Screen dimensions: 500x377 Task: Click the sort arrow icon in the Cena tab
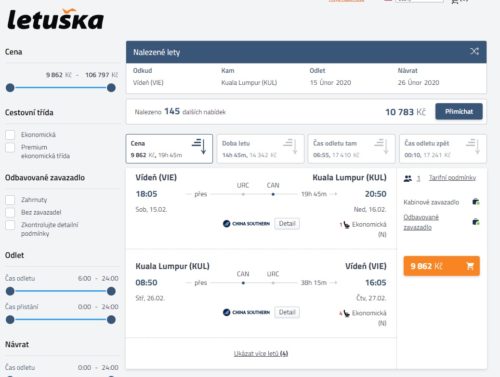click(200, 146)
